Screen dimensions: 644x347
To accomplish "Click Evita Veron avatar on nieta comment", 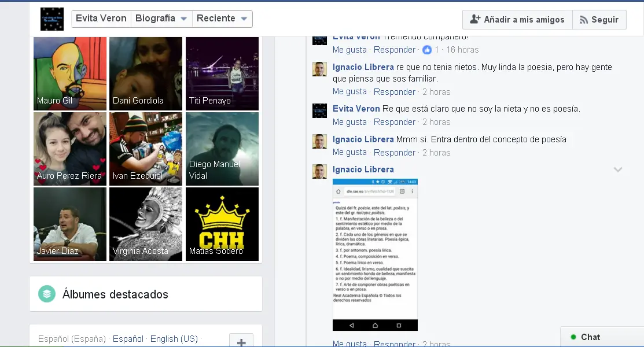I will [x=319, y=111].
